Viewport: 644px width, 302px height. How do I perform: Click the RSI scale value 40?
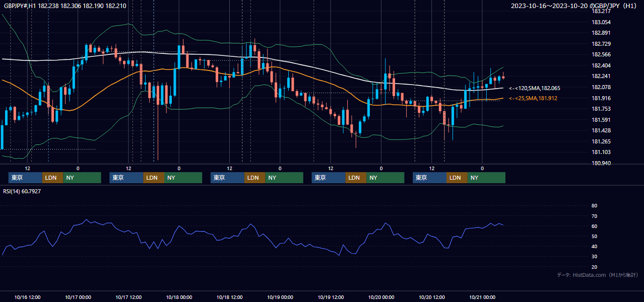click(x=594, y=247)
